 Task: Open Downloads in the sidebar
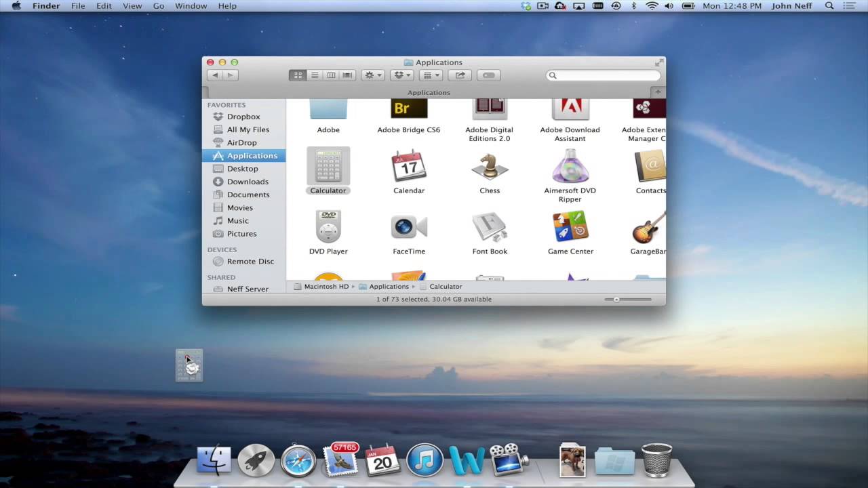[x=244, y=182]
